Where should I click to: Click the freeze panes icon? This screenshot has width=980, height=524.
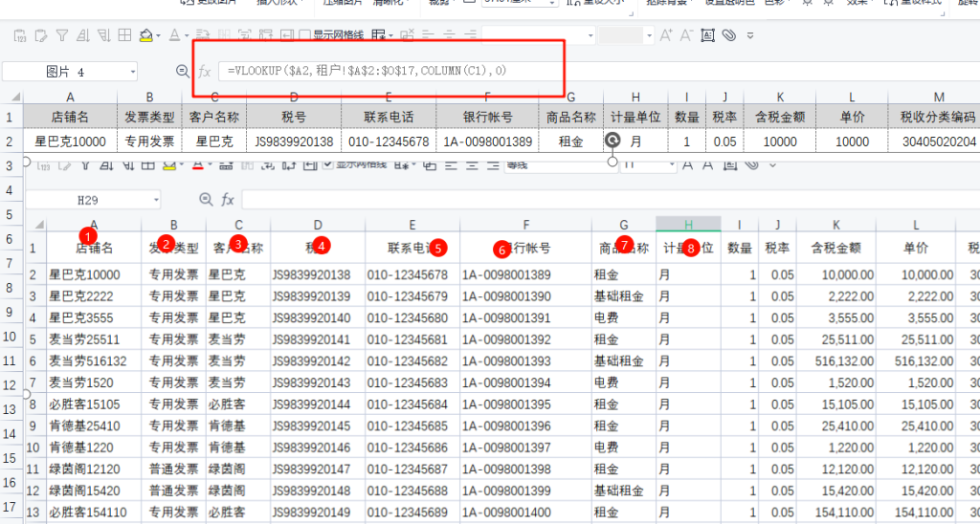tap(377, 35)
